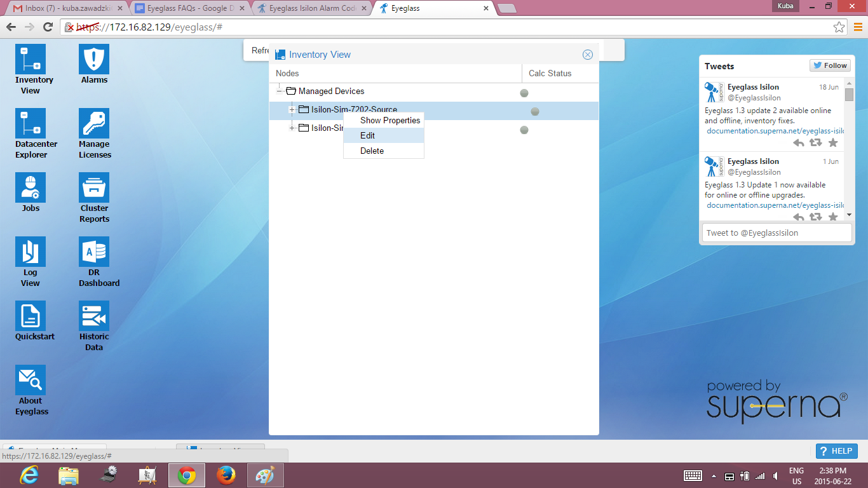Switch to Paint in the taskbar
Image resolution: width=868 pixels, height=488 pixels.
point(266,475)
